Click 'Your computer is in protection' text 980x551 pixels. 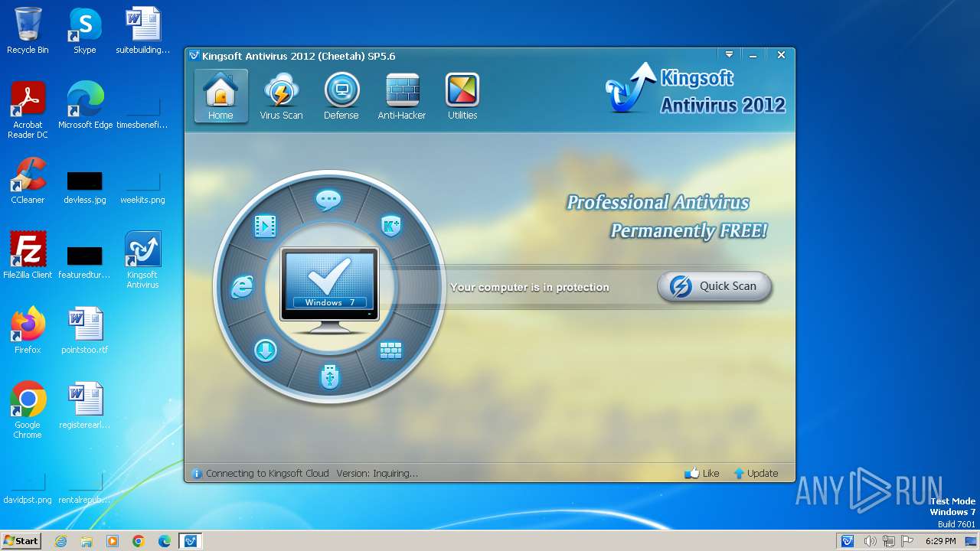[530, 287]
